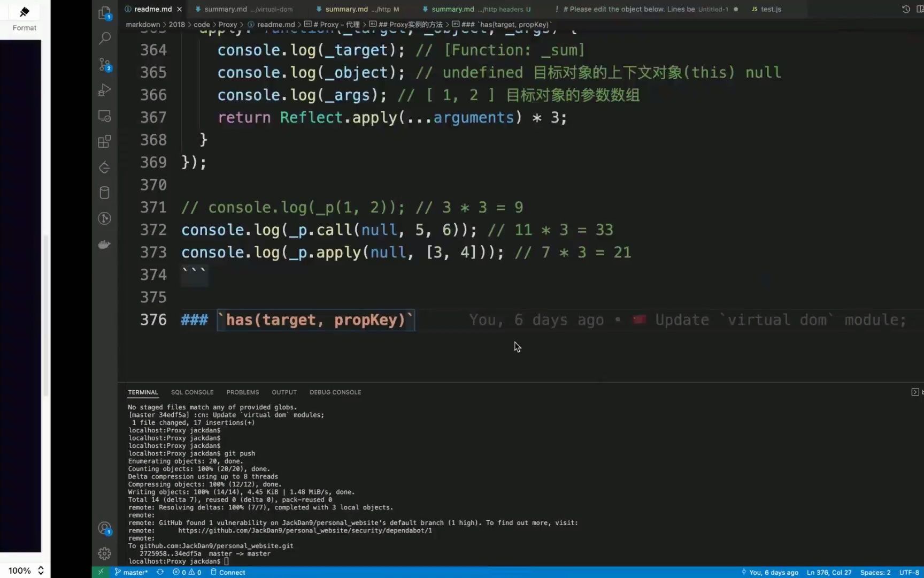The image size is (924, 578).
Task: Select the TERMINAL panel tab
Action: (143, 392)
